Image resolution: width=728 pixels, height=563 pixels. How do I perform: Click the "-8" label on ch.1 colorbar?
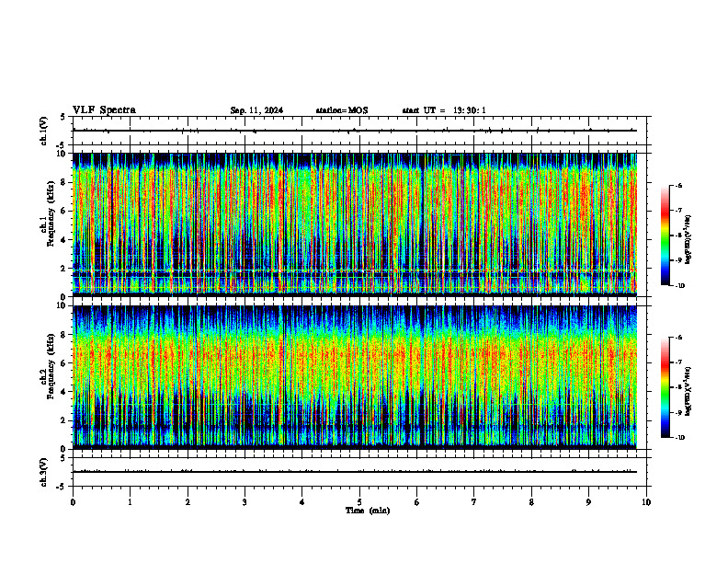tap(678, 236)
